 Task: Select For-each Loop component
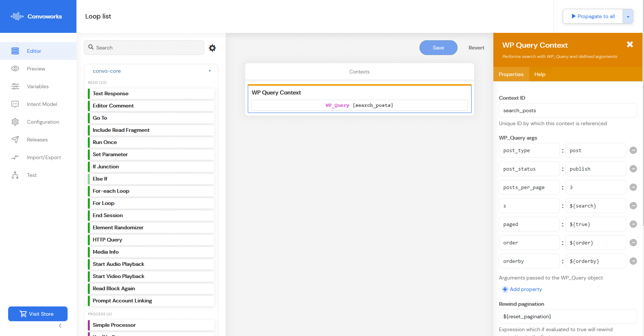click(x=151, y=191)
